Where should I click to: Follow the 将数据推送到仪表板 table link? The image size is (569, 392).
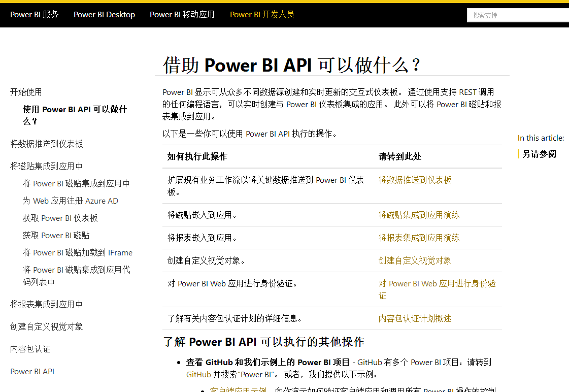(x=415, y=180)
